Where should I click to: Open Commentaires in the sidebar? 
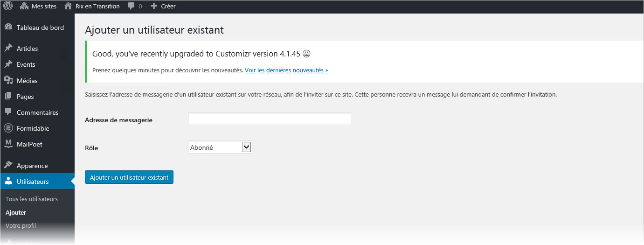point(37,112)
